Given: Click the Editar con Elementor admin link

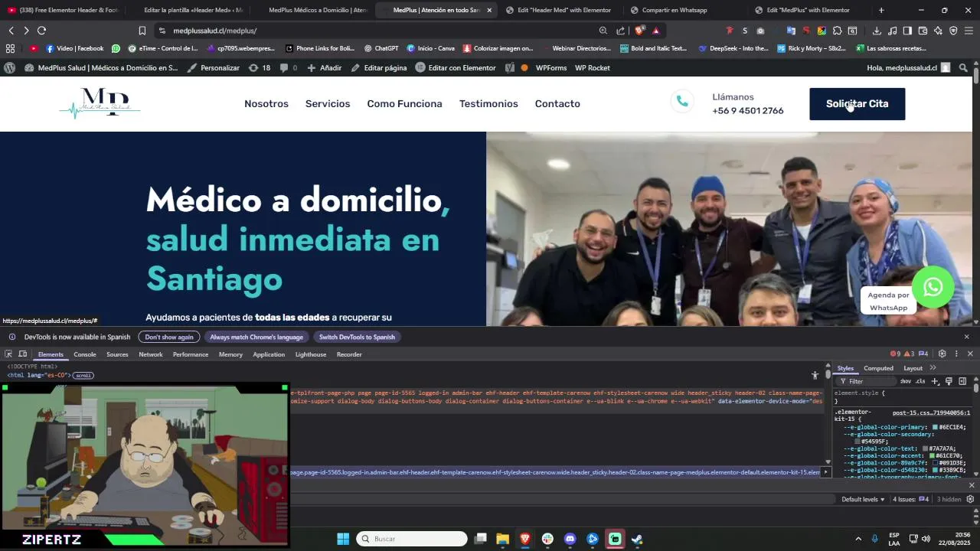Looking at the screenshot, I should pyautogui.click(x=456, y=67).
